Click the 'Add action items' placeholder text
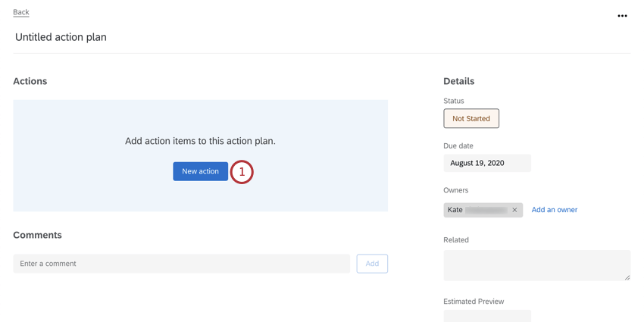 point(200,141)
